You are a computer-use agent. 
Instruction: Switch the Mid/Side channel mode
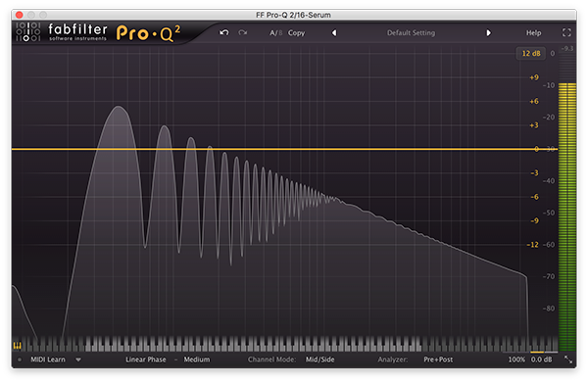click(x=319, y=359)
